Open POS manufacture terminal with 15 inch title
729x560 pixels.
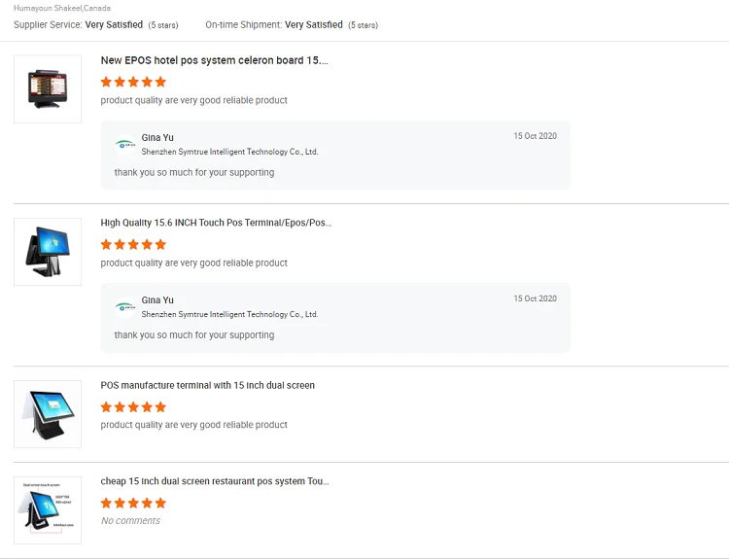click(x=208, y=385)
